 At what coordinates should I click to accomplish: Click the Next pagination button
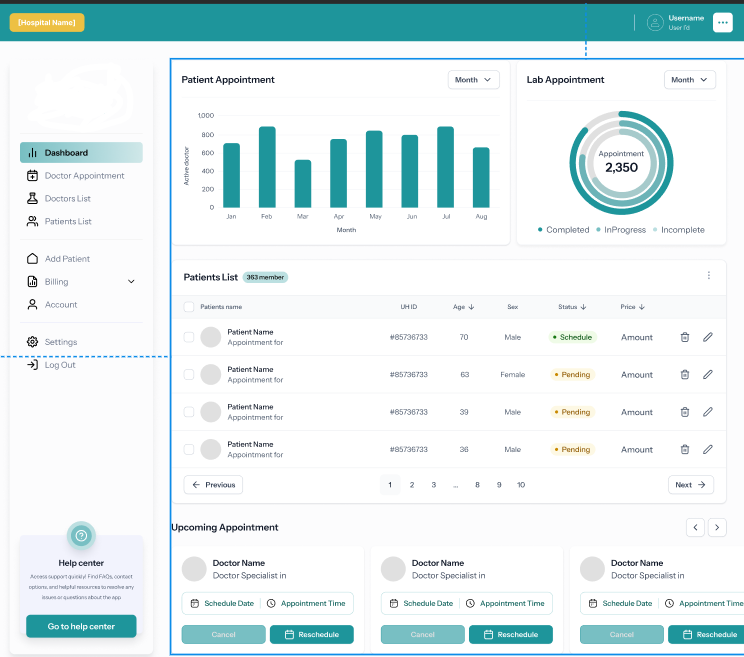pos(691,485)
